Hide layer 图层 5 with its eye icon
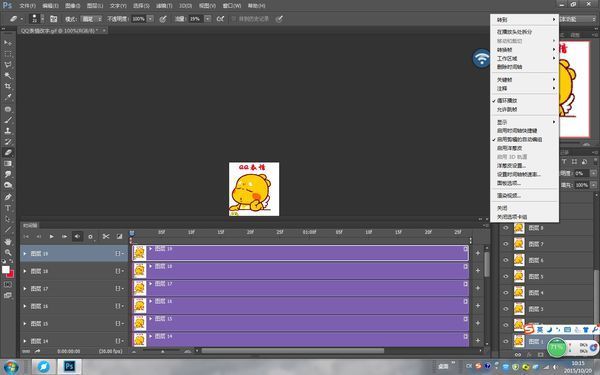This screenshot has height=375, width=600. 506,276
